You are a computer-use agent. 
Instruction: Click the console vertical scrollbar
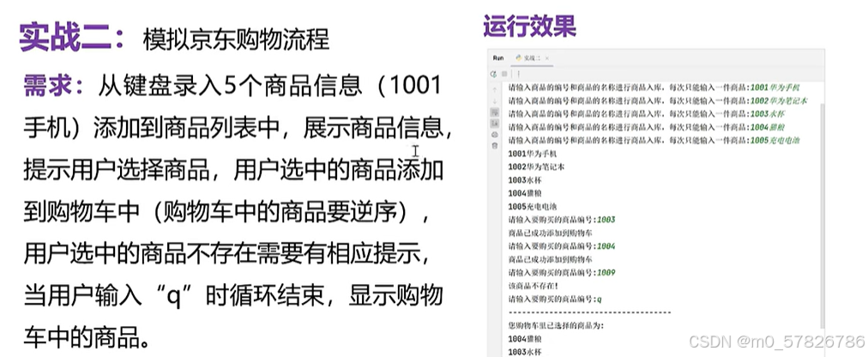point(823,216)
